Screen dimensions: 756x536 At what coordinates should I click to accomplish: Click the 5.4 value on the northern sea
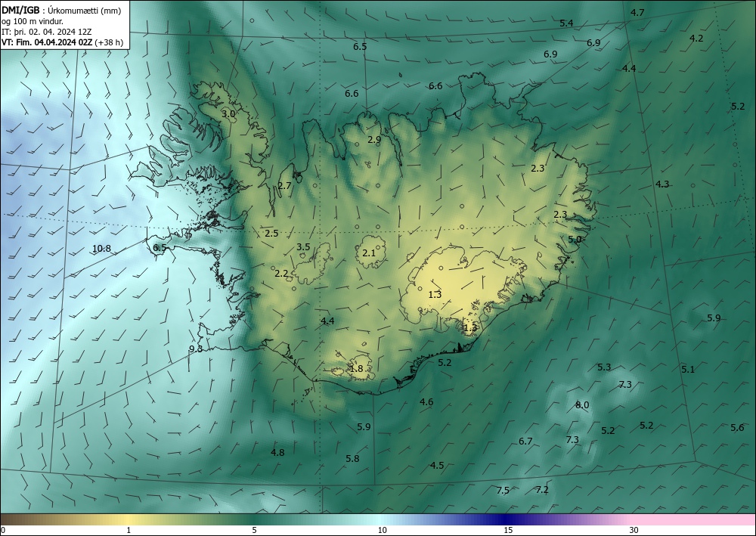pos(566,23)
